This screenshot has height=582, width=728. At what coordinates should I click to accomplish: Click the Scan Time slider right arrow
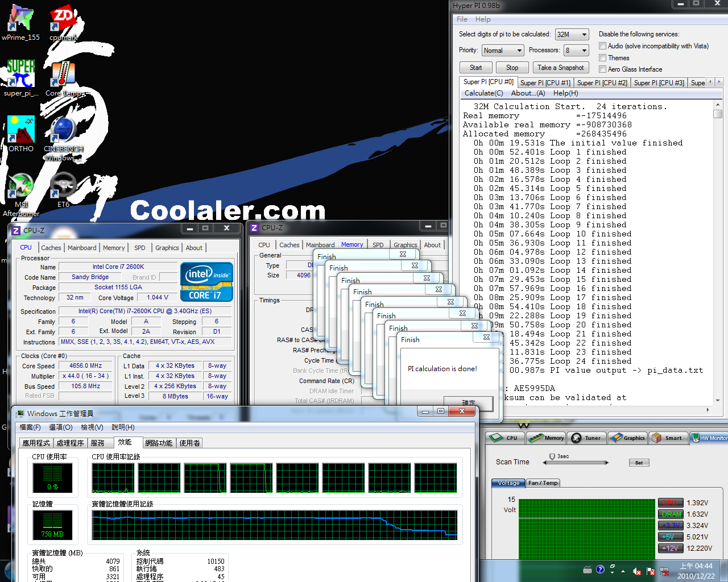pos(607,463)
